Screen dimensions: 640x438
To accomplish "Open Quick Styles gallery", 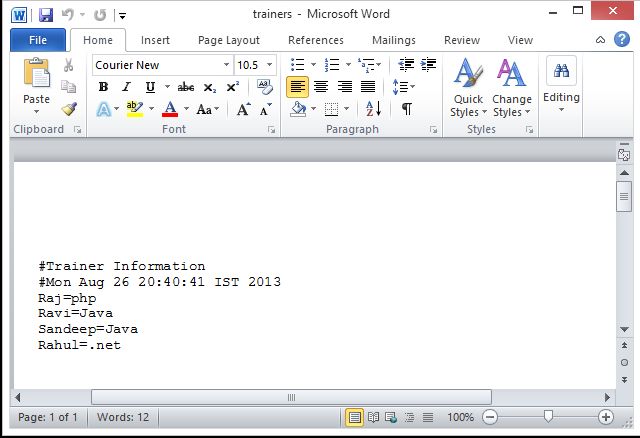I will pos(468,87).
